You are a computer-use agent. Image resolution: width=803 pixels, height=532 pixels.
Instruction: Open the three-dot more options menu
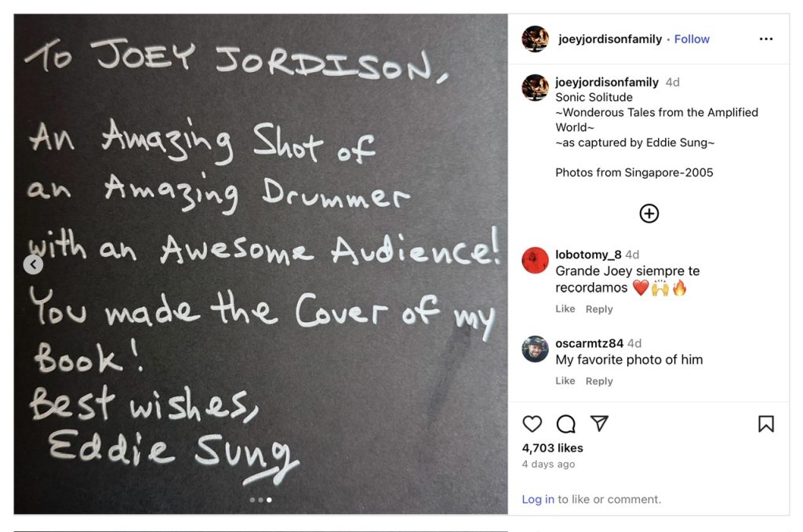point(766,39)
